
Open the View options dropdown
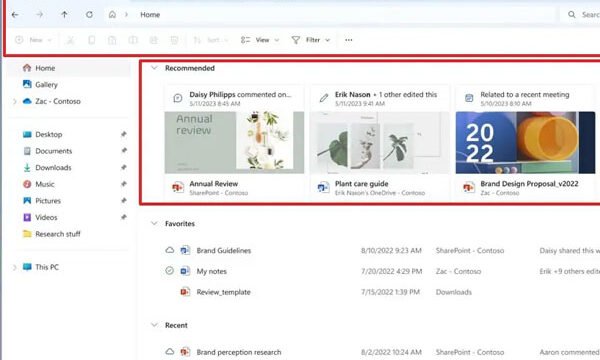pyautogui.click(x=260, y=40)
